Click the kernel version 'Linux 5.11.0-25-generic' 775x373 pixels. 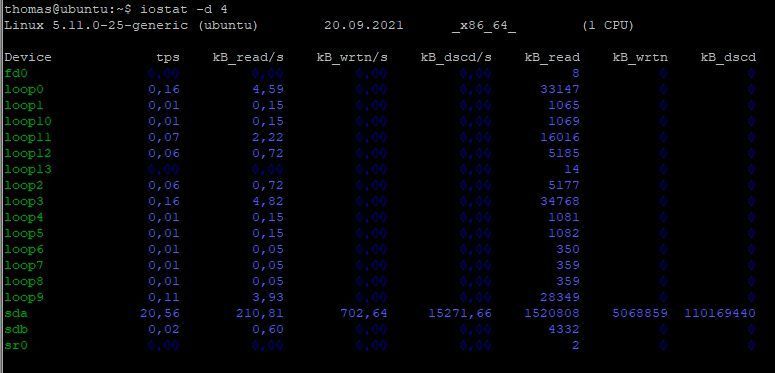tap(96, 26)
